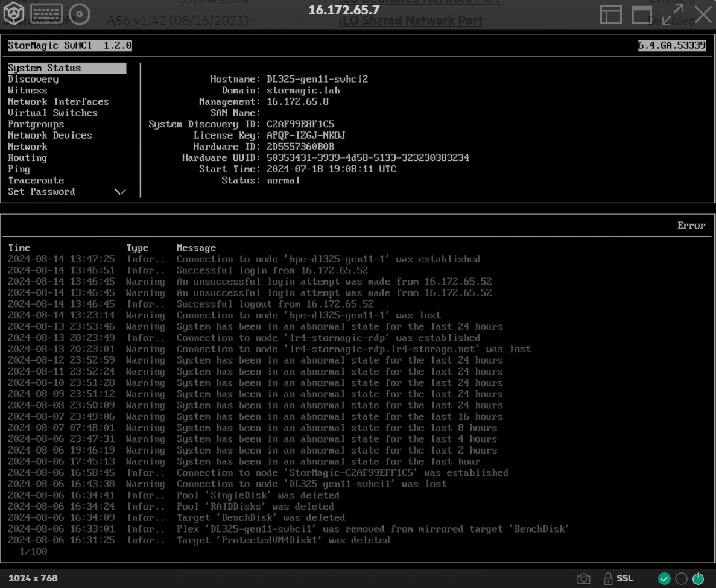Click the StorMagic SvHCI 1.2.0 title label
This screenshot has width=716, height=588.
point(70,45)
